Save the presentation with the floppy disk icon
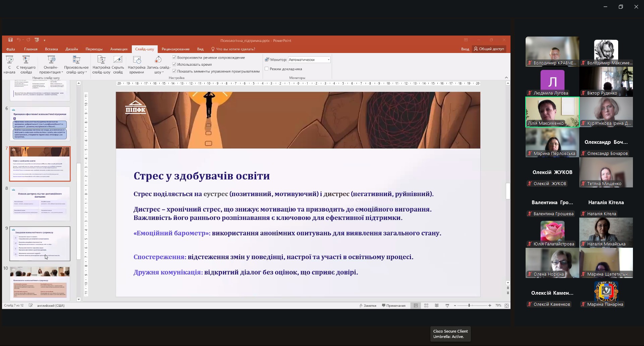Screen dimensions: 644x346 [10, 40]
